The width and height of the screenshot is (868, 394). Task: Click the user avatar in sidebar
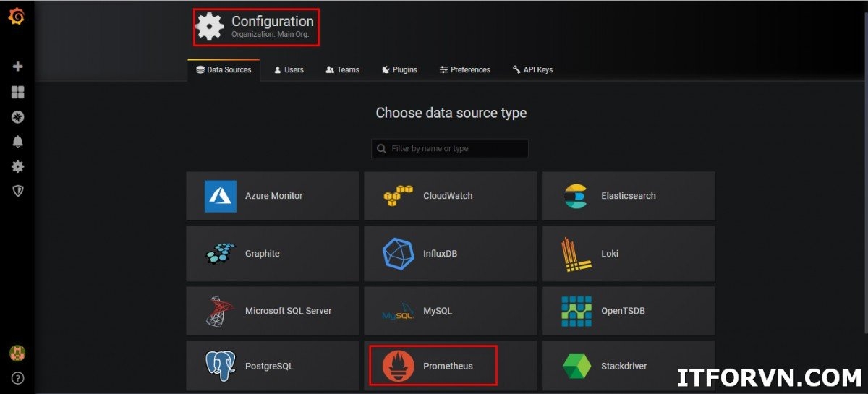(17, 353)
